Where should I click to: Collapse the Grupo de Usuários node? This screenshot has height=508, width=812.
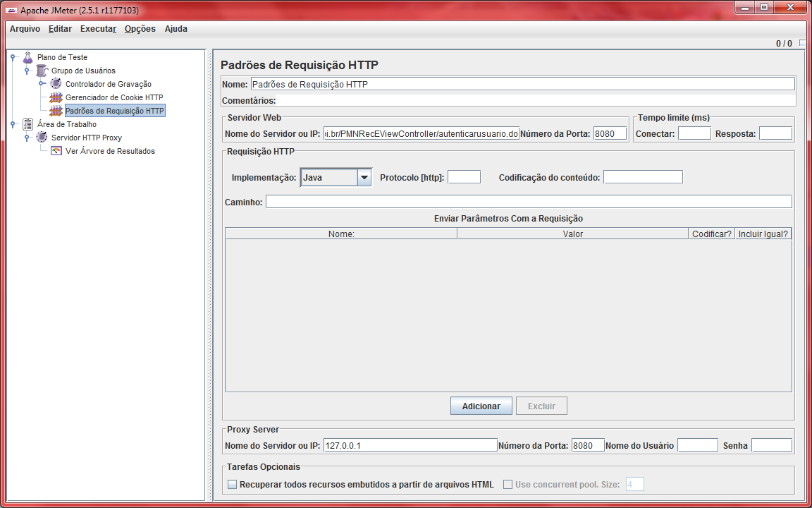point(27,71)
